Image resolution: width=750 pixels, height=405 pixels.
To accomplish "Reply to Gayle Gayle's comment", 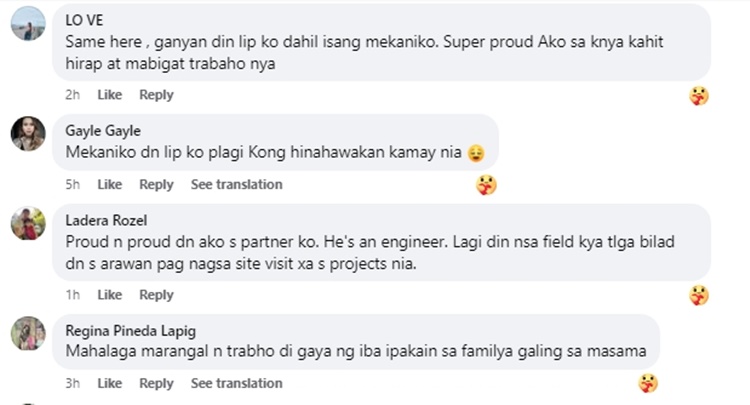I will click(156, 185).
